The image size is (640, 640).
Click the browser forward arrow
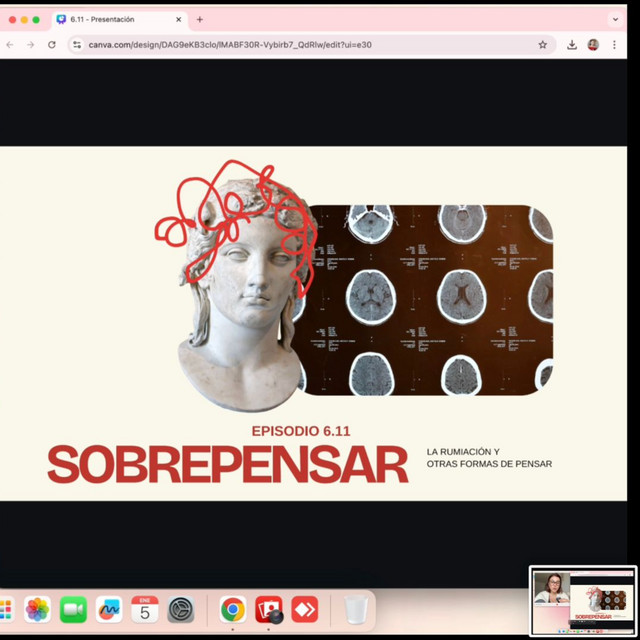[31, 45]
